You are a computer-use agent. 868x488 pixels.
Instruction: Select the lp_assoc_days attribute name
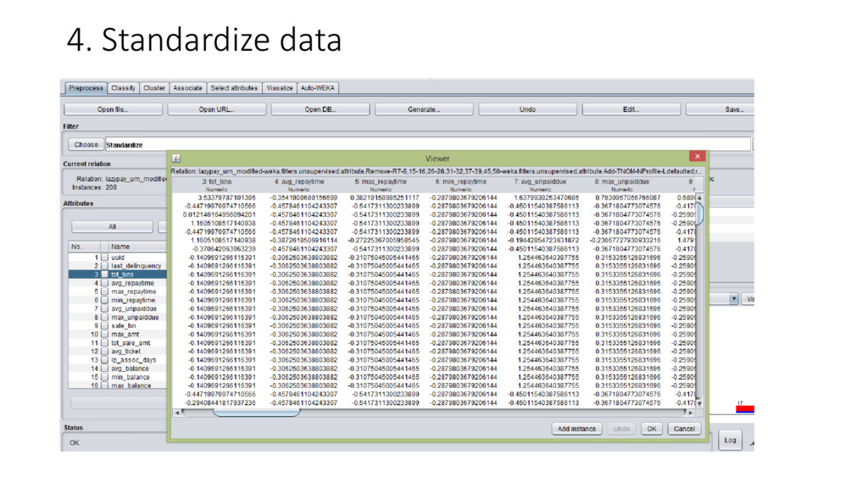[x=133, y=360]
